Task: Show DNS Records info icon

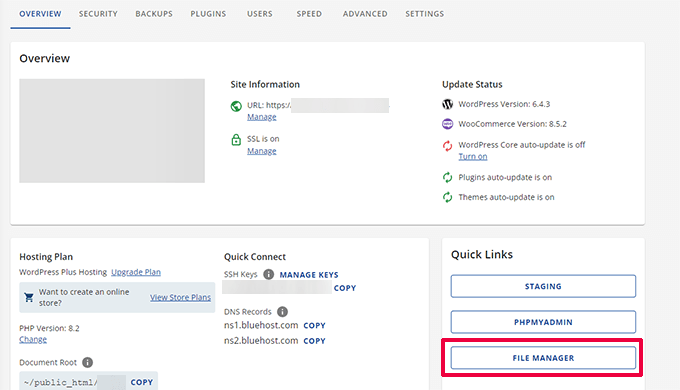Action: point(282,311)
